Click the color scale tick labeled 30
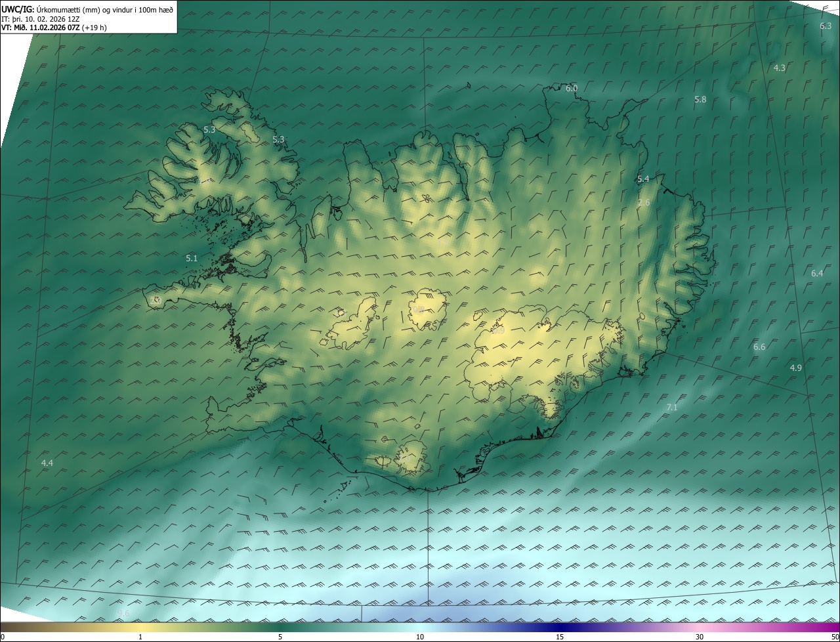This screenshot has height=642, width=840. [x=700, y=637]
